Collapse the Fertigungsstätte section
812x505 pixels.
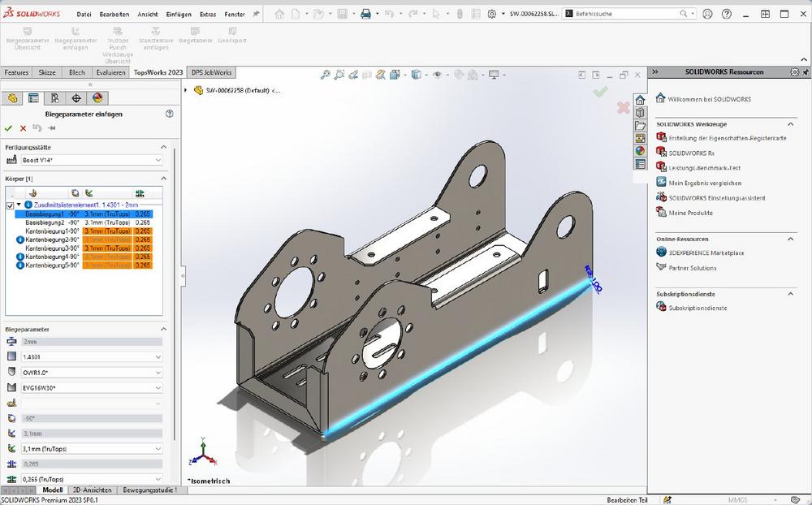(164, 147)
